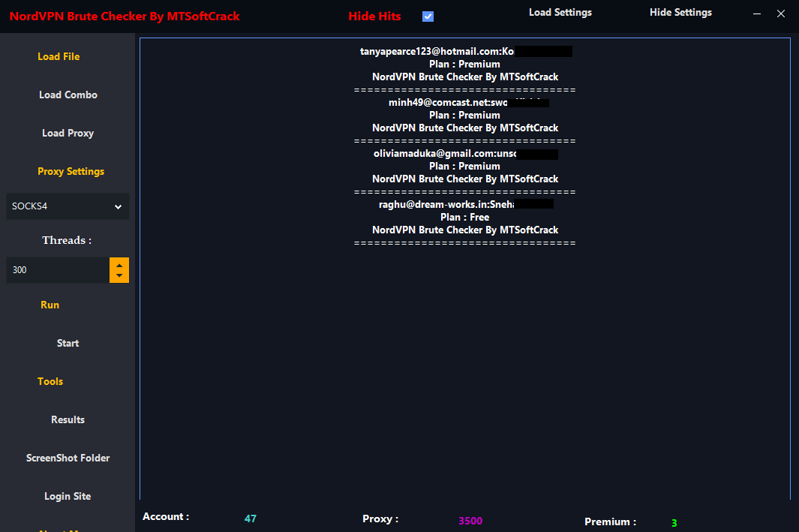The width and height of the screenshot is (799, 532).
Task: Close the checker window
Action: coord(781,14)
